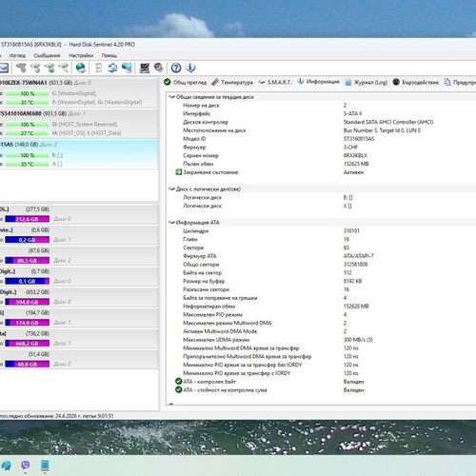Click the document report icon in toolbar
The width and height of the screenshot is (476, 476).
[x=99, y=68]
